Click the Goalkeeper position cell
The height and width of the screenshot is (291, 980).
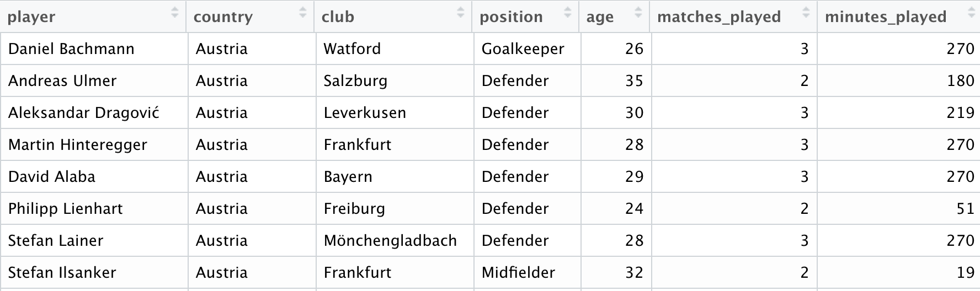[x=527, y=49]
